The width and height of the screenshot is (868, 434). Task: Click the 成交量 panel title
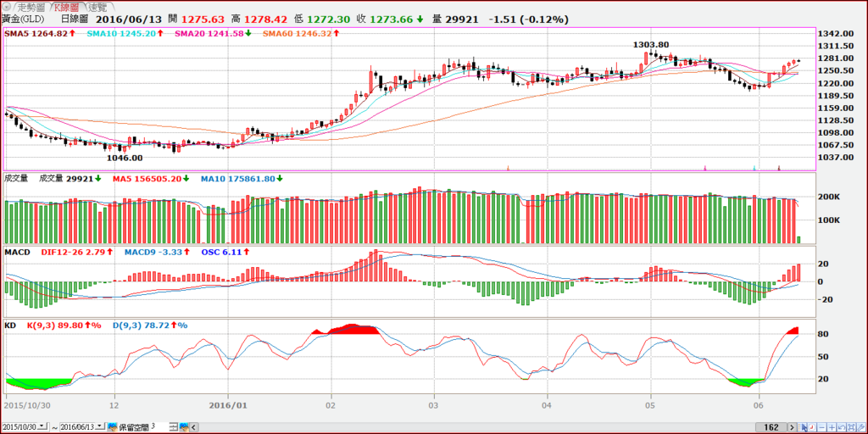[15, 179]
